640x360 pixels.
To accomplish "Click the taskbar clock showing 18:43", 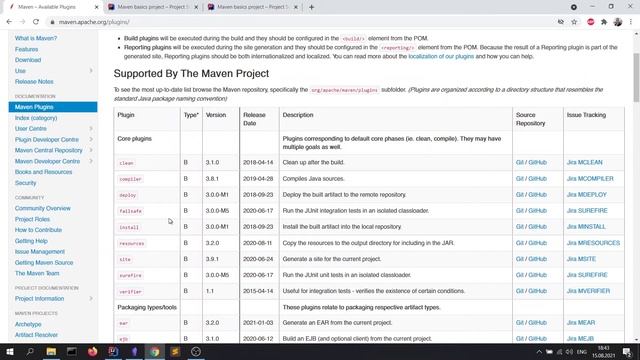I will tap(603, 351).
